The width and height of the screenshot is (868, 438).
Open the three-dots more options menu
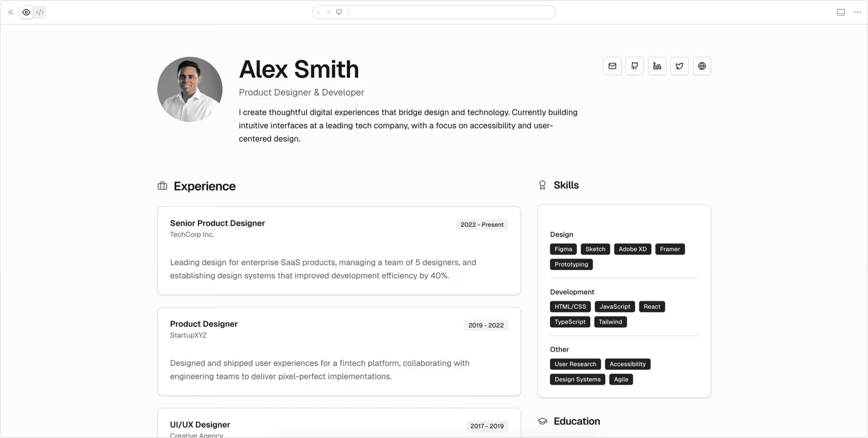857,12
